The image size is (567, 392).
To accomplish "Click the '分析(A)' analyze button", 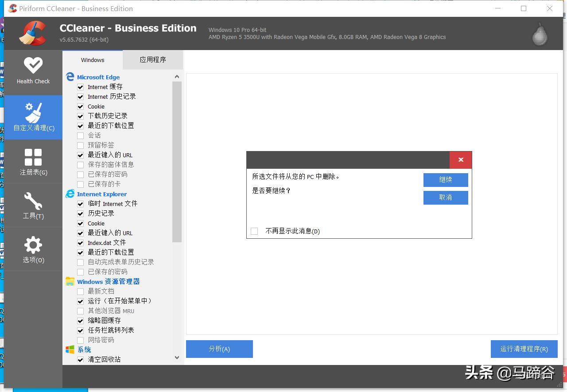I will (219, 349).
